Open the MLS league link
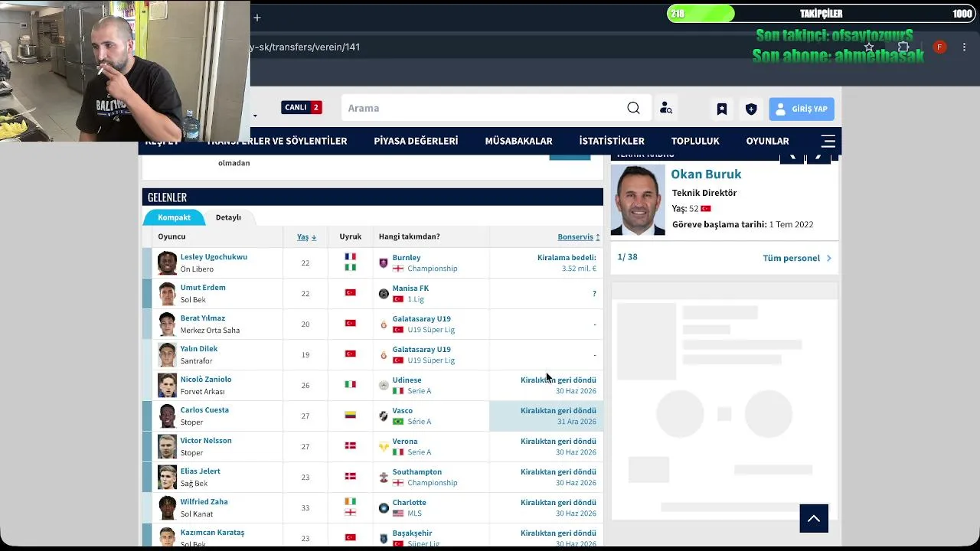The image size is (980, 551). pos(414,514)
